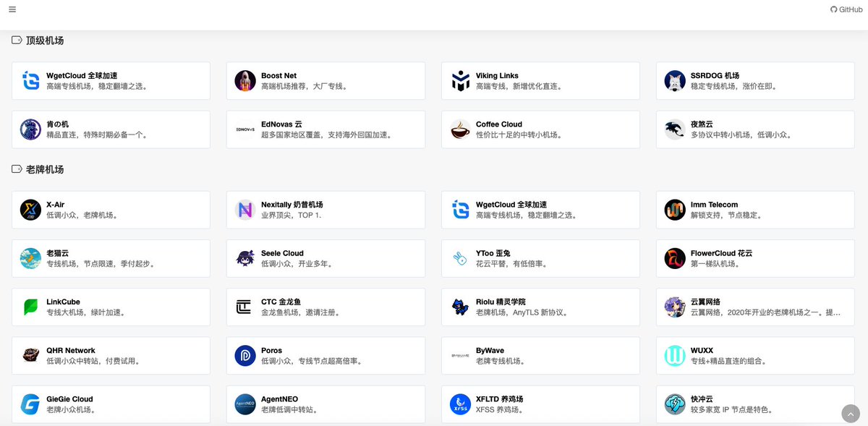This screenshot has height=426, width=868.
Task: Click the XFLTD 养鸡场 XFSS icon
Action: coord(460,404)
